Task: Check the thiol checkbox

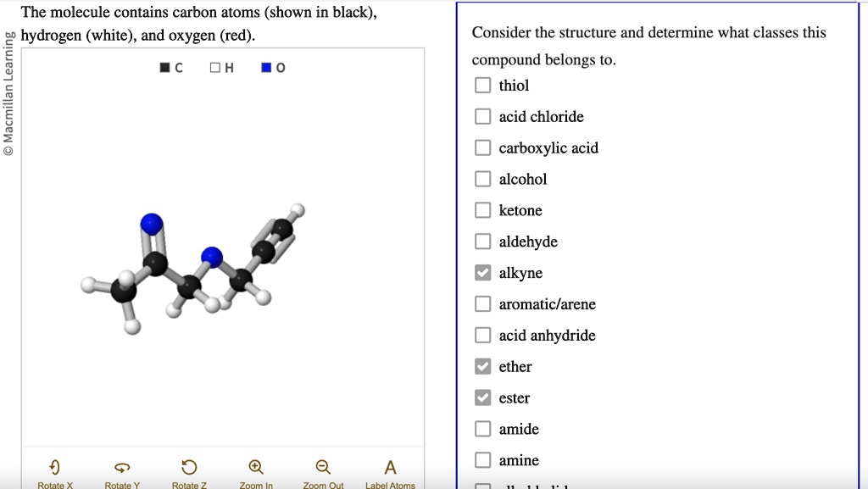Action: [x=483, y=85]
